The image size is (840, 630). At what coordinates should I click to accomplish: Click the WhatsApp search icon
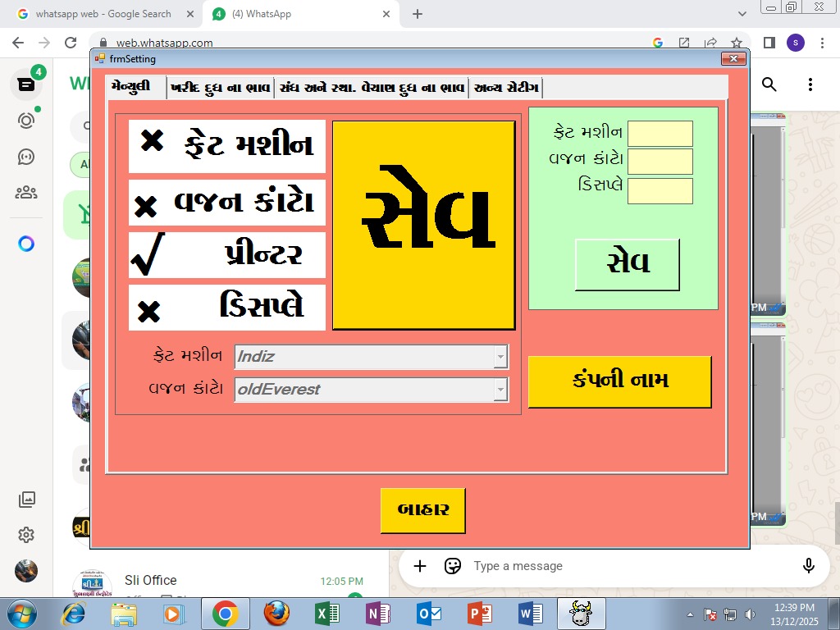(769, 84)
